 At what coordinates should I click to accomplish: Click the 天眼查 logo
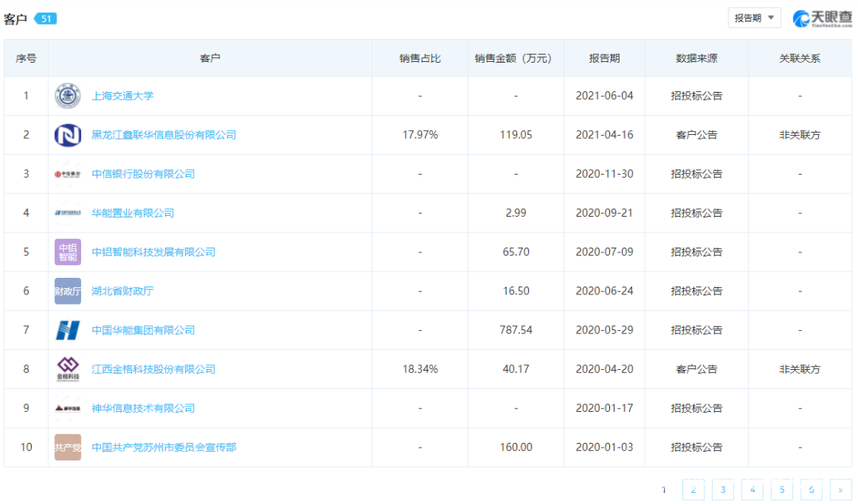click(821, 18)
